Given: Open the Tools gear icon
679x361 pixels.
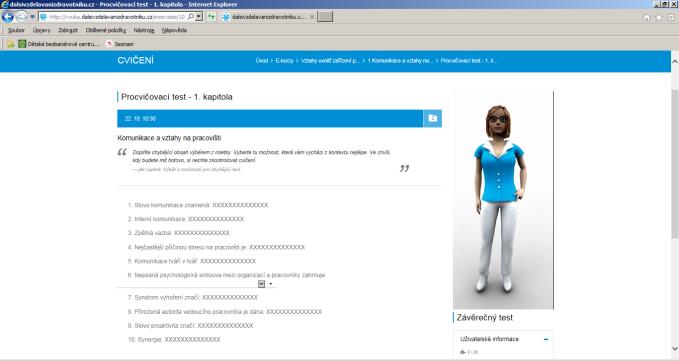Looking at the screenshot, I should click(671, 18).
